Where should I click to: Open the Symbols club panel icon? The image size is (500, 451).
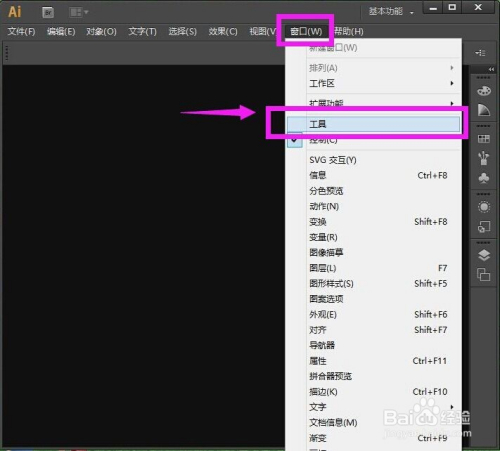point(484,178)
